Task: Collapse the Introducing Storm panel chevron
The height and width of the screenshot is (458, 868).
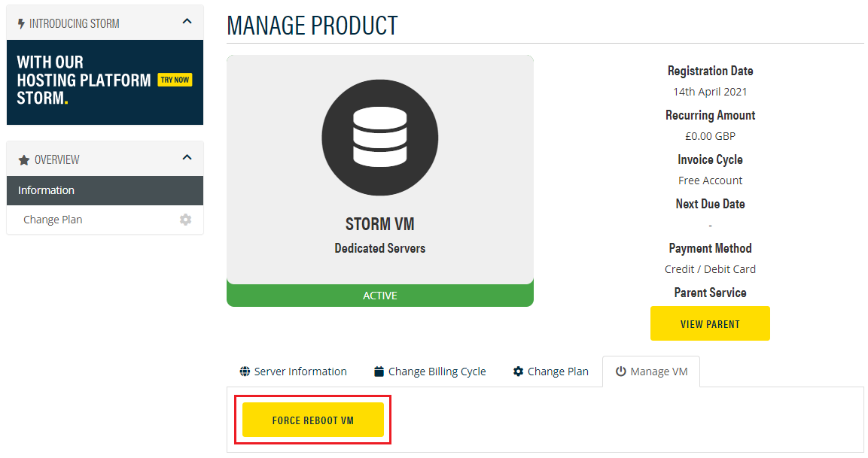Action: pos(187,22)
